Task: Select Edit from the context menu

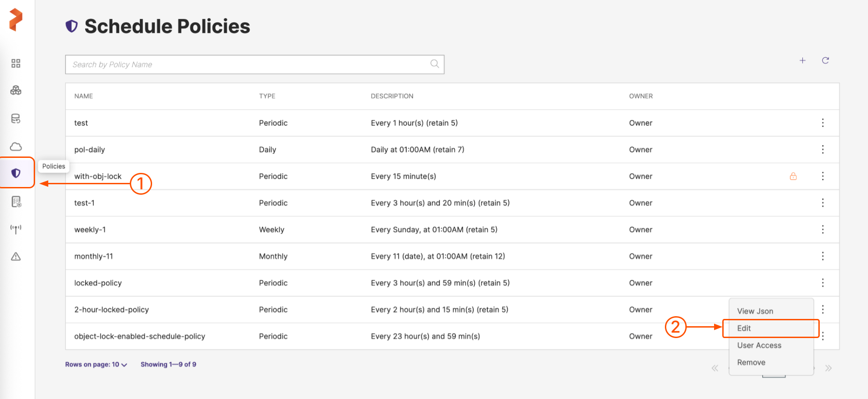Action: (744, 328)
